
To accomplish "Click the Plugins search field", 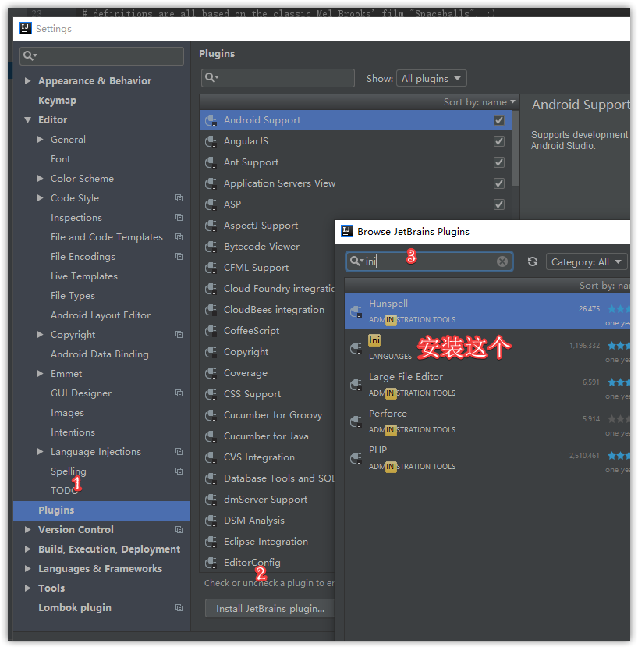I will click(x=278, y=78).
